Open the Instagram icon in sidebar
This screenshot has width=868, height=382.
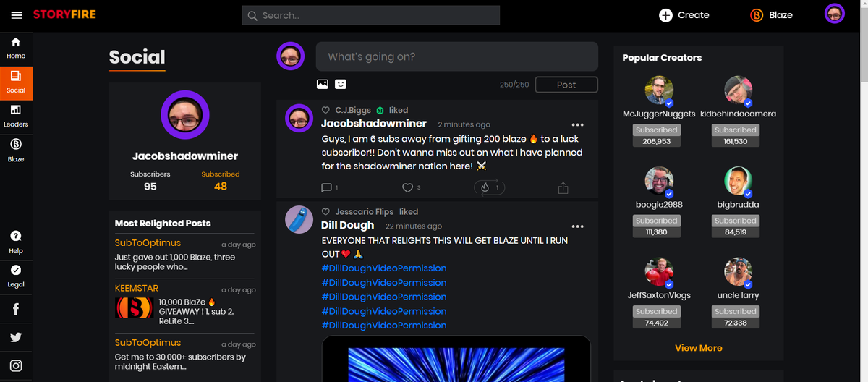(x=16, y=366)
